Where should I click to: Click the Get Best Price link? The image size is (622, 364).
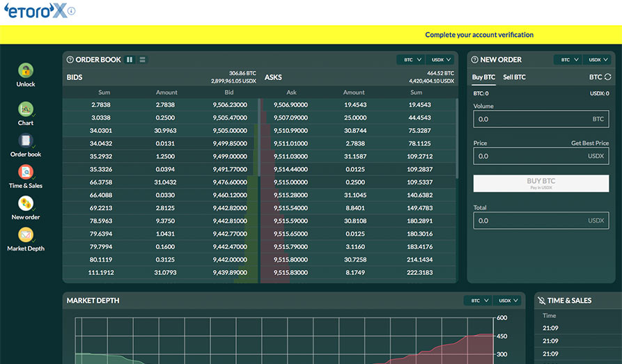[x=590, y=143]
